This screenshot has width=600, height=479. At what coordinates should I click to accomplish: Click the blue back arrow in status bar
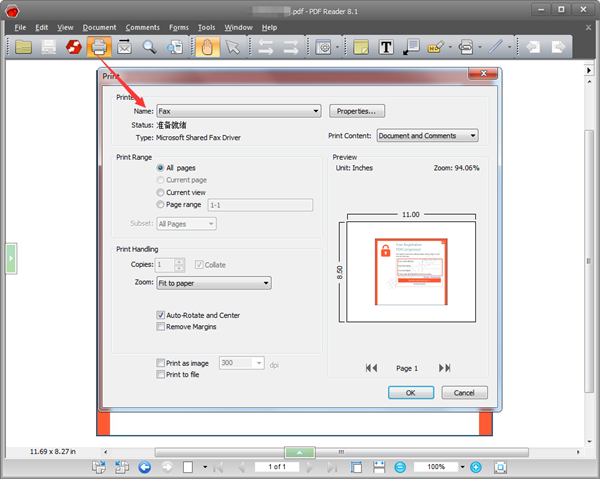click(x=145, y=467)
